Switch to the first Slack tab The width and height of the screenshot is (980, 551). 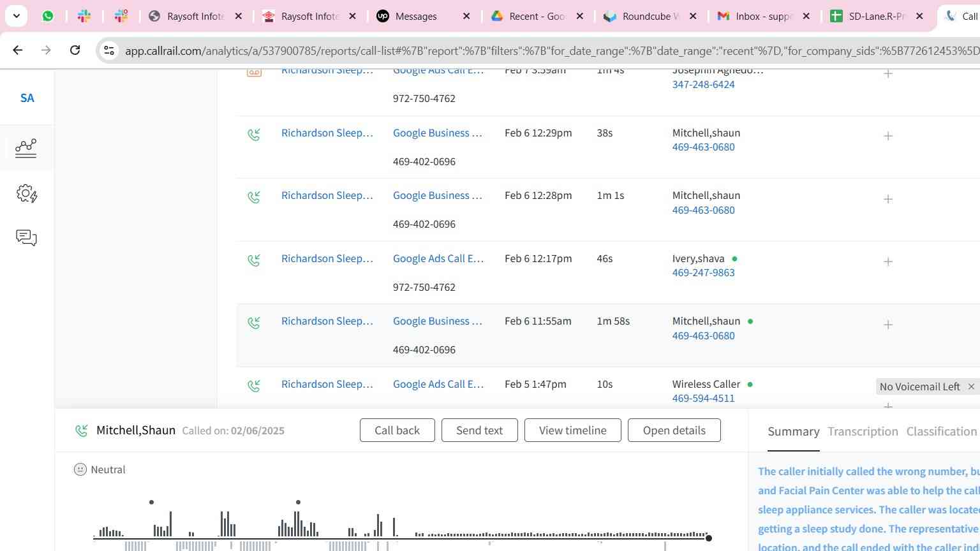(84, 16)
